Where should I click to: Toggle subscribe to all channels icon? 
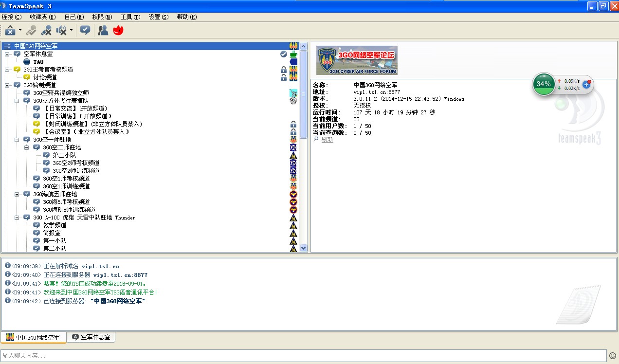pos(85,30)
